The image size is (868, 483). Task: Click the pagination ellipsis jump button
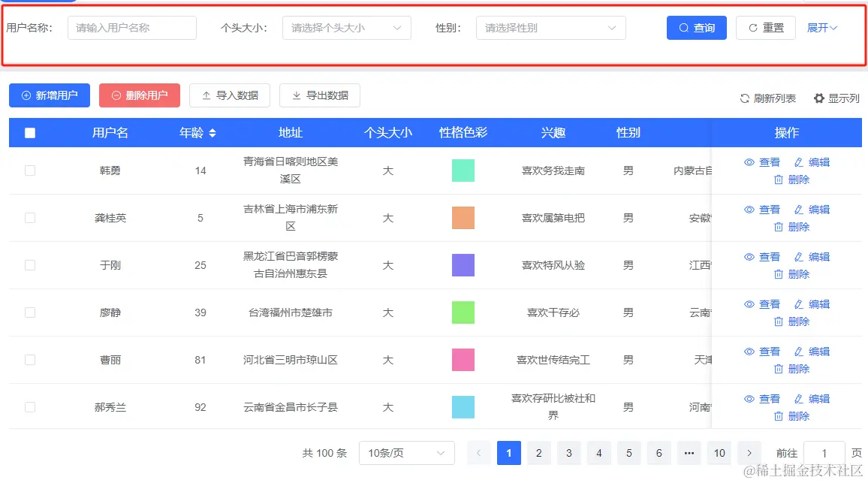coord(689,453)
